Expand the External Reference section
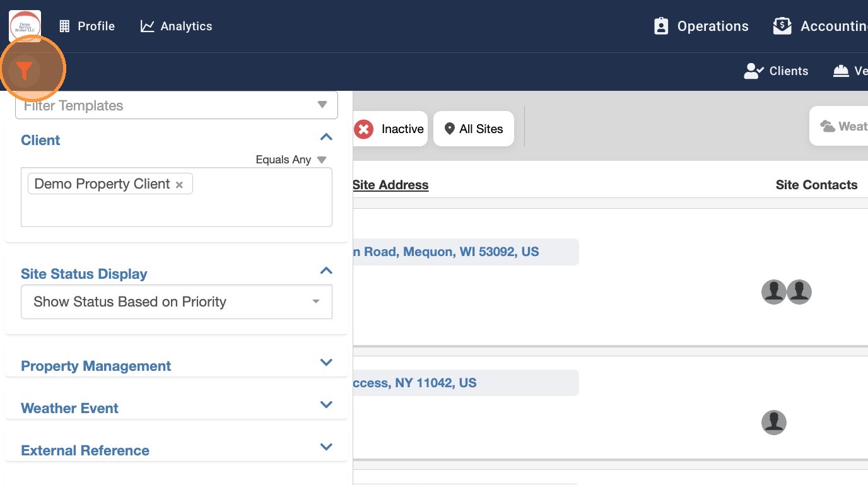 click(326, 447)
